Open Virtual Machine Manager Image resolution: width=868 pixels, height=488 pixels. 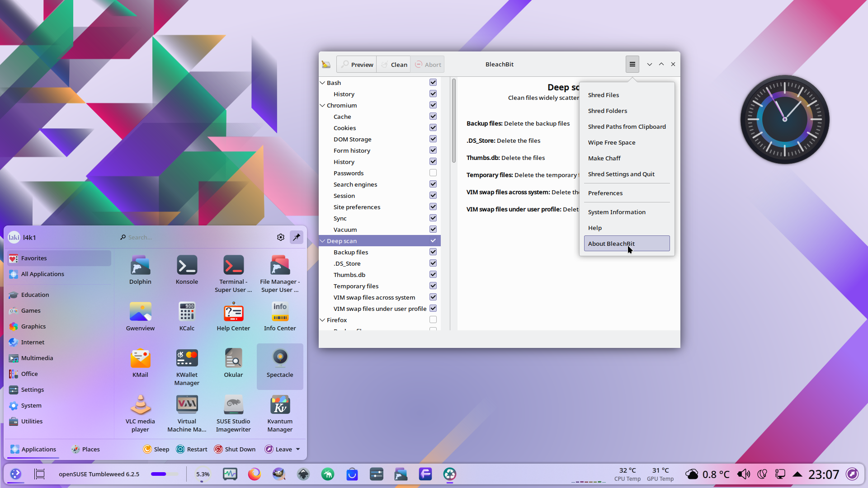point(187,413)
